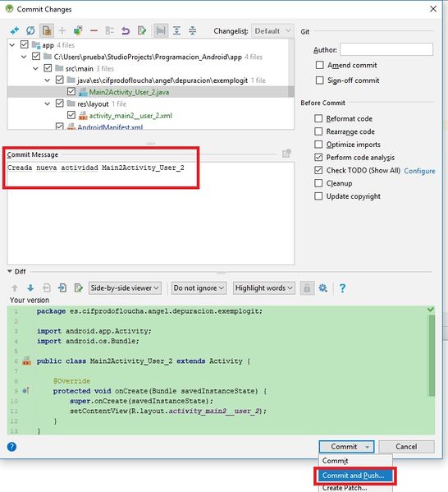
Task: Uncheck Main2Activity_User_2.java checkbox
Action: tap(71, 92)
